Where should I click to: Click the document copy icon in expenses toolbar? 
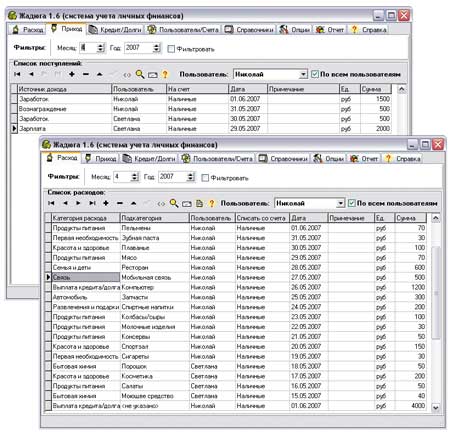pyautogui.click(x=199, y=203)
